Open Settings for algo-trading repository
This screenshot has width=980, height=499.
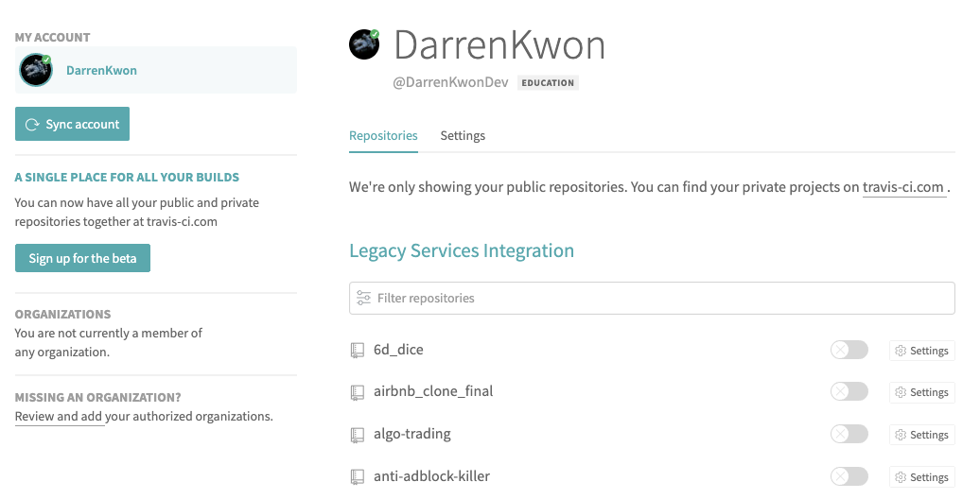point(922,435)
